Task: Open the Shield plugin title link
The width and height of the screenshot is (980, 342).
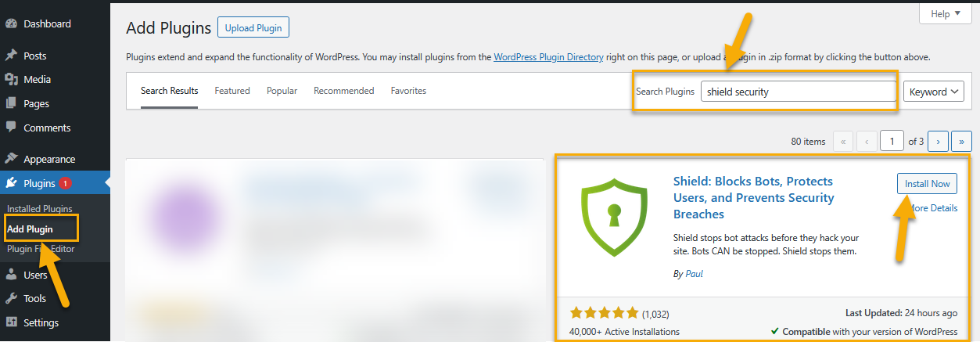Action: pos(754,197)
